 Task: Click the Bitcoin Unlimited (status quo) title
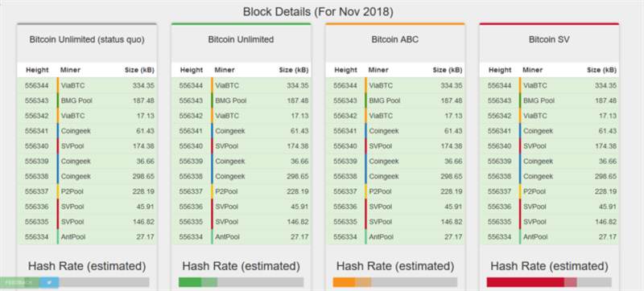[x=87, y=39]
